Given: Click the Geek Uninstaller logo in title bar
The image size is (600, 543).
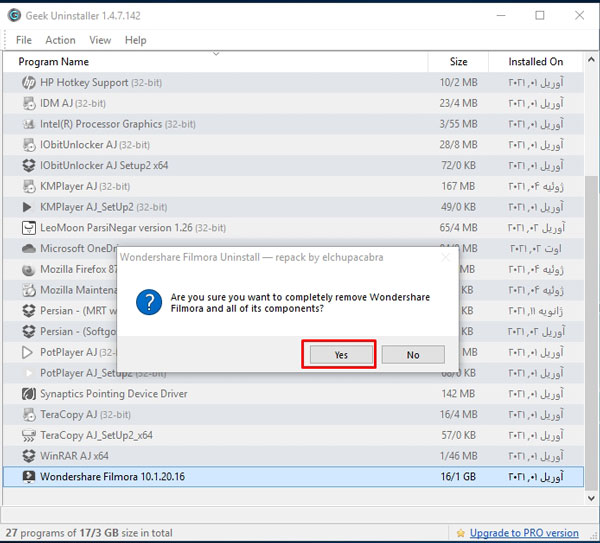Looking at the screenshot, I should pos(14,15).
